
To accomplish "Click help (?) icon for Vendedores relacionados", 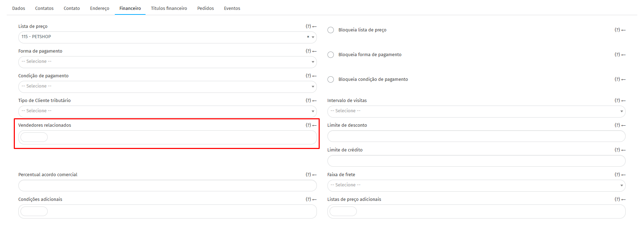I will coord(308,125).
